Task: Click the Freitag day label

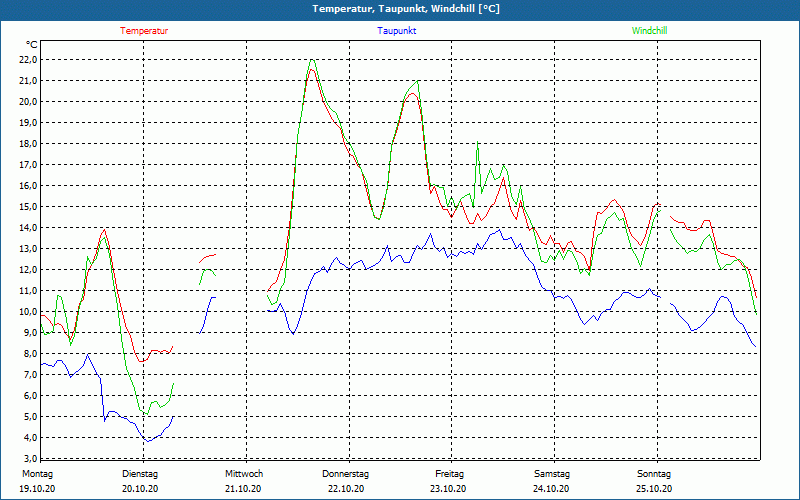Action: click(449, 474)
